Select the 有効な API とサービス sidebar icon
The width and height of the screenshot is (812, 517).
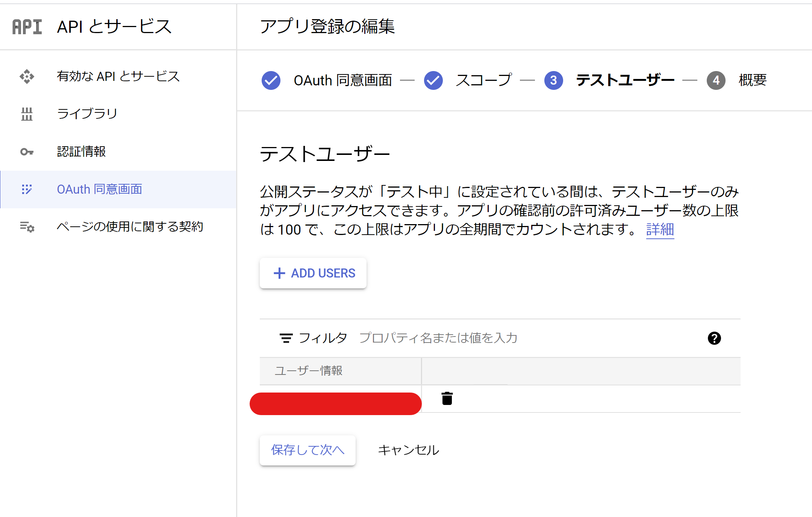click(27, 76)
